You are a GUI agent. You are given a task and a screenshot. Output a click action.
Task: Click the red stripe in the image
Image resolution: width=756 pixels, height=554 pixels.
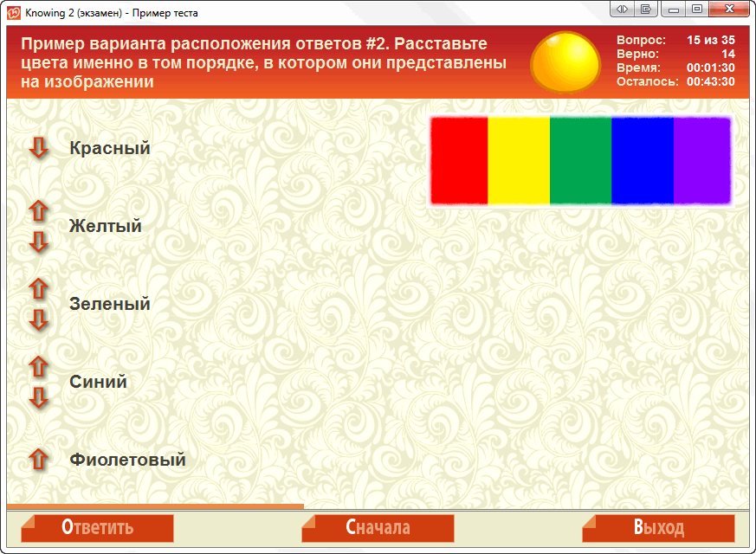(x=459, y=161)
